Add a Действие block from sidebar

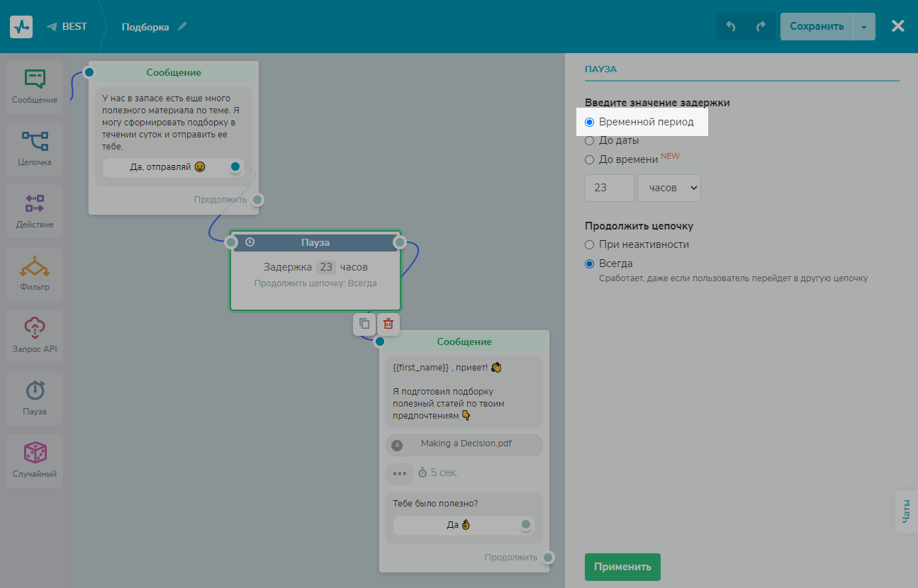35,204
